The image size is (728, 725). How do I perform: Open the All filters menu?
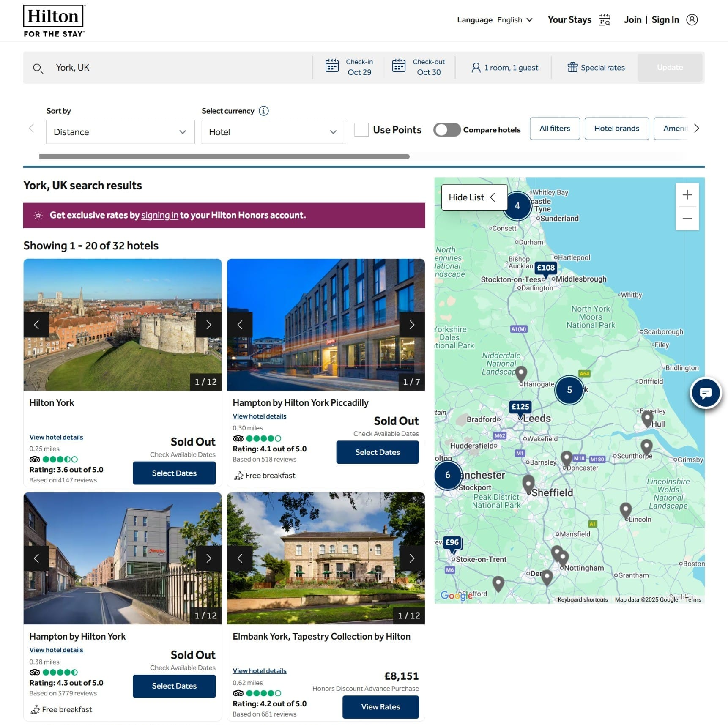(554, 129)
